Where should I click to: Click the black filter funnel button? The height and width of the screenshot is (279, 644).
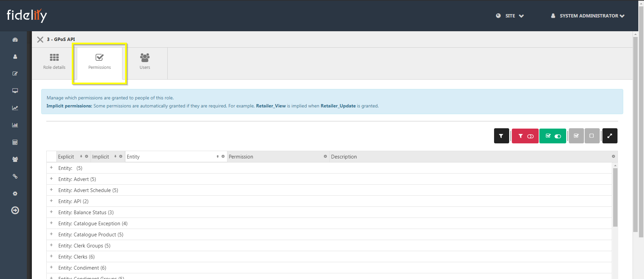coord(501,136)
